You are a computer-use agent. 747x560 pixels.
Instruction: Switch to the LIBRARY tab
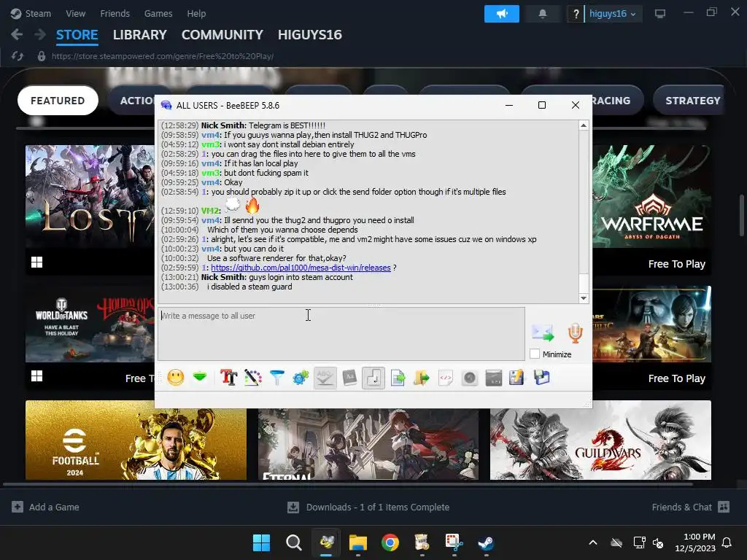pyautogui.click(x=139, y=35)
